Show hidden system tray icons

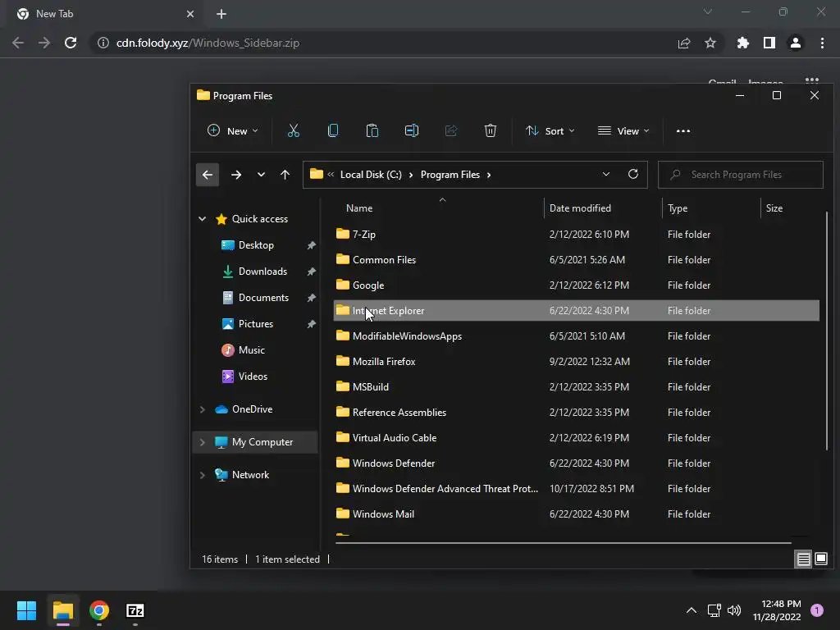692,610
